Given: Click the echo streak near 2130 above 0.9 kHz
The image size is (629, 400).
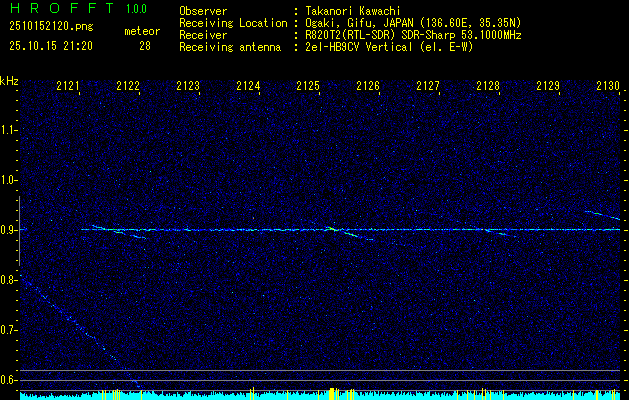Looking at the screenshot, I should coord(602,215).
